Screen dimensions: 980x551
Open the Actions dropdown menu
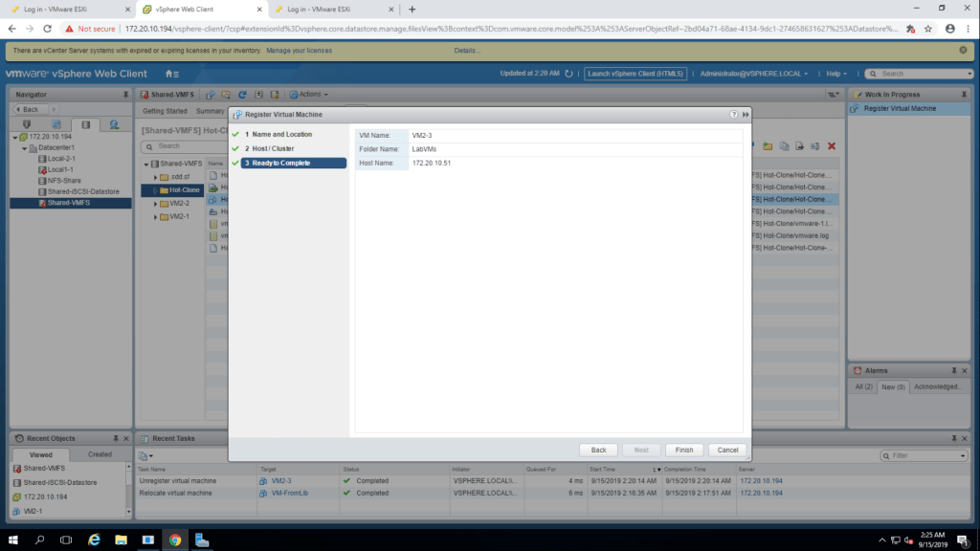tap(312, 95)
